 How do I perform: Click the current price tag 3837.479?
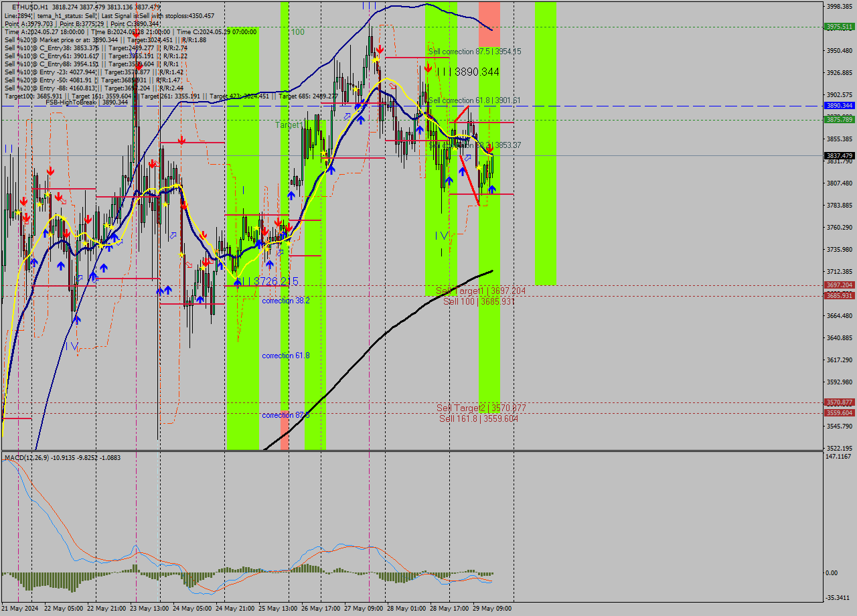click(839, 155)
